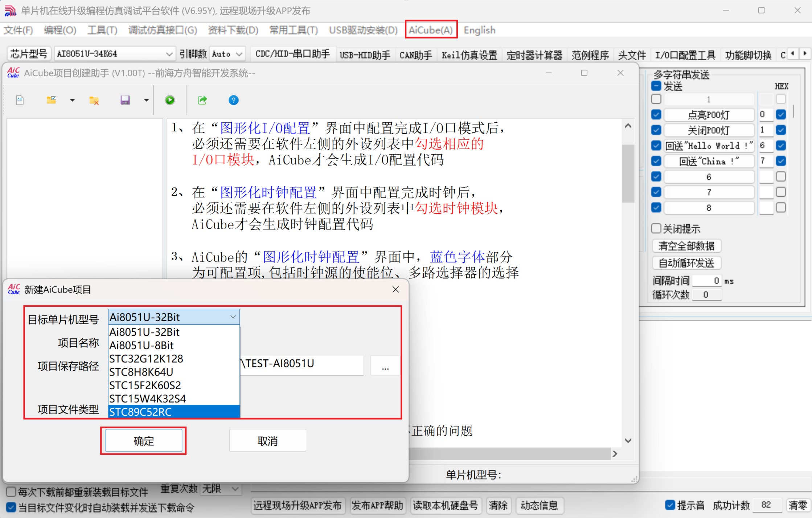Select STC32G12K128 from the list
This screenshot has width=812, height=518.
(174, 359)
